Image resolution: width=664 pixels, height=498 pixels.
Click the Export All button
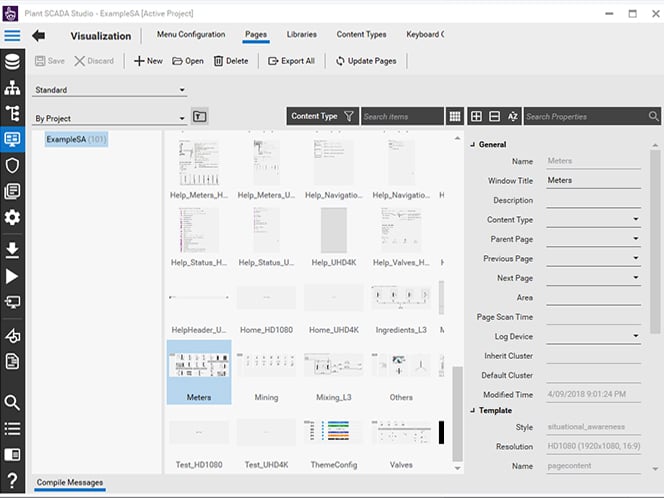point(291,61)
